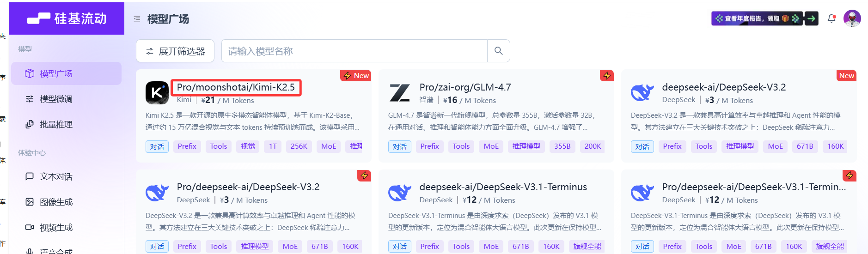Viewport: 868px width, 254px height.
Task: Click the Kimi logo icon
Action: click(157, 93)
